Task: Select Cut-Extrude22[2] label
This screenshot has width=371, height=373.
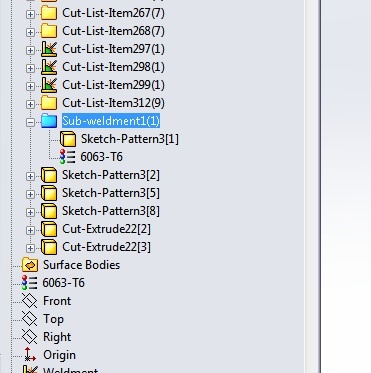Action: tap(106, 229)
